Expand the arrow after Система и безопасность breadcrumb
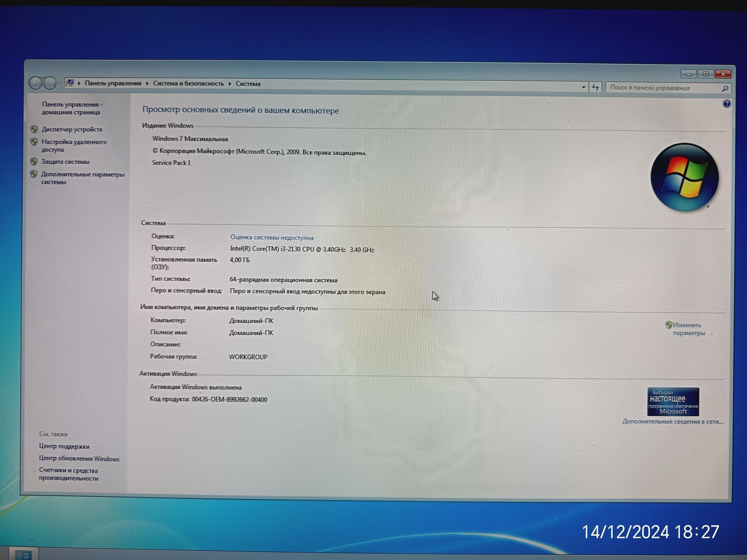Viewport: 747px width, 560px height. [230, 84]
